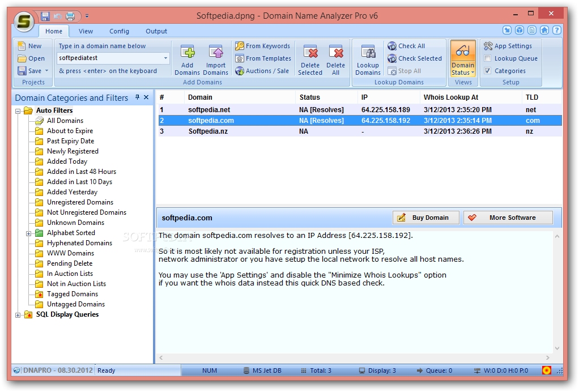
Task: Select Unregistered Domains filter
Action: 80,202
